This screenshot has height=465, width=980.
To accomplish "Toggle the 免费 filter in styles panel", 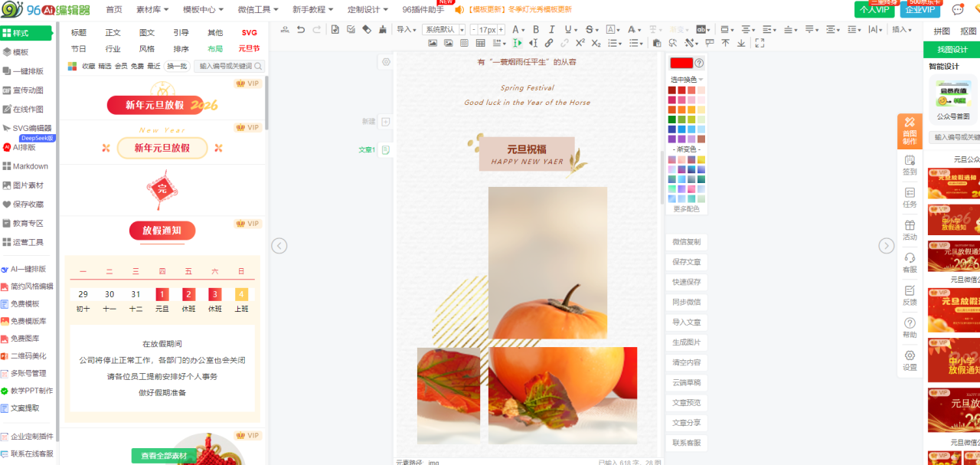I will point(137,67).
